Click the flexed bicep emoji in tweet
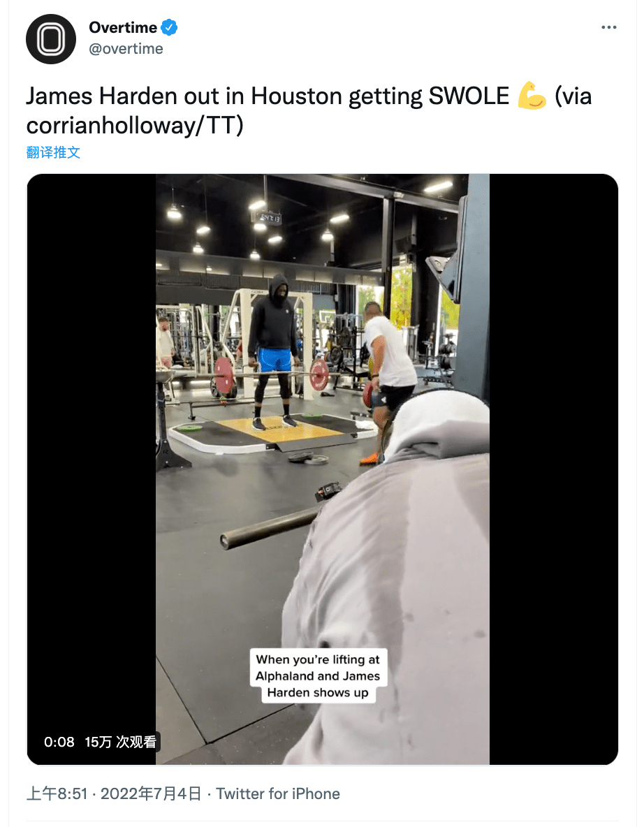 (531, 96)
